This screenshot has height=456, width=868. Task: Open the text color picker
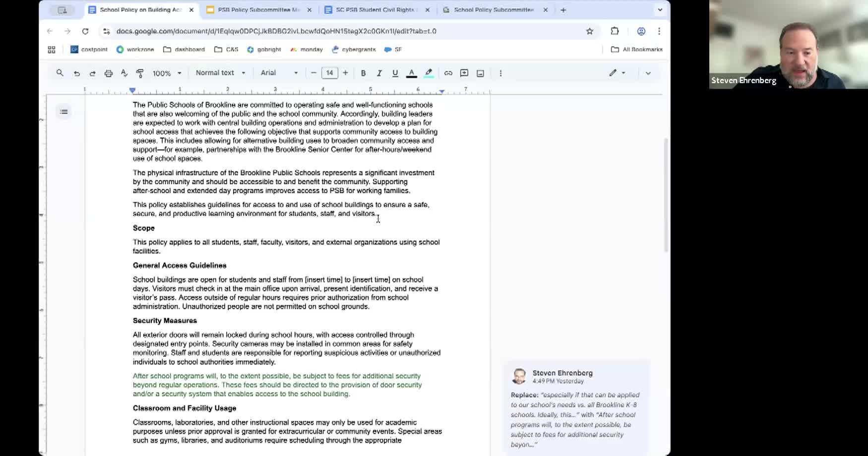[x=411, y=73]
